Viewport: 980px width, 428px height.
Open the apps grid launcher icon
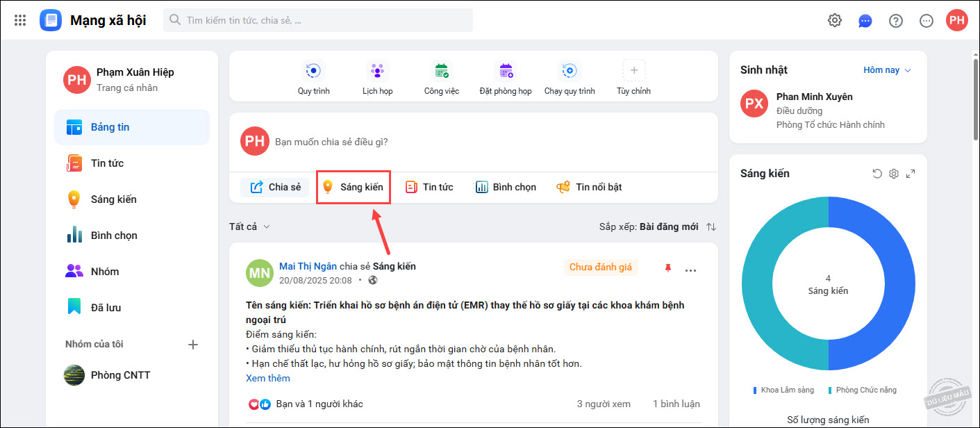(20, 20)
